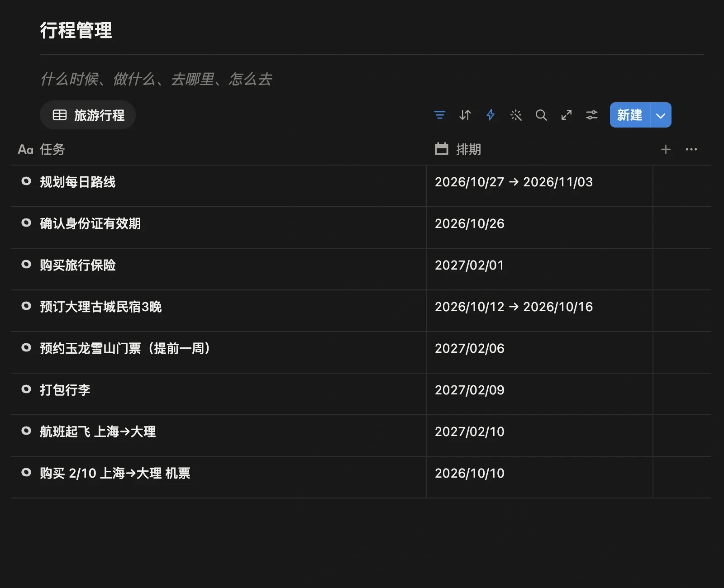This screenshot has width=724, height=588.
Task: Click status circle for 购买旅行保险
Action: tap(26, 264)
